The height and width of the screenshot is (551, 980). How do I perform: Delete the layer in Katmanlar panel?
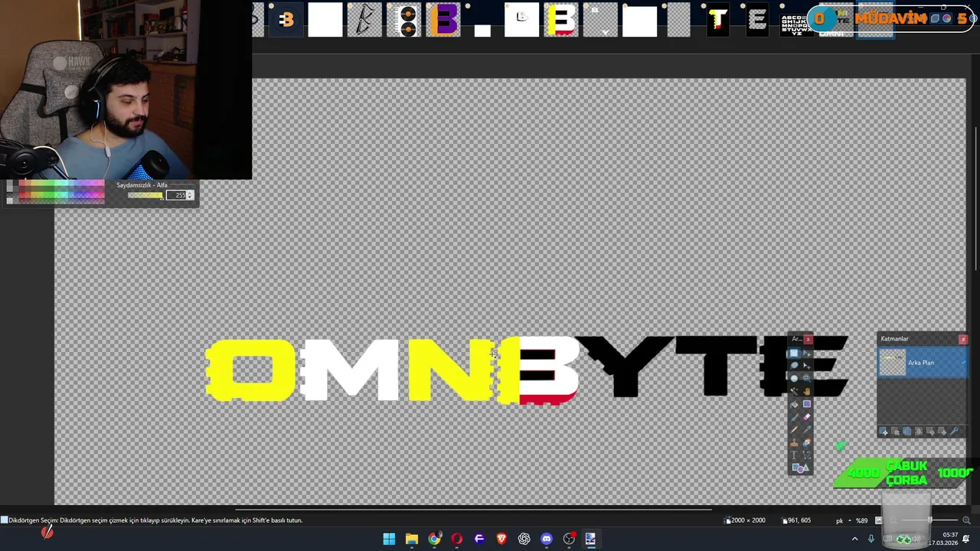click(x=895, y=431)
